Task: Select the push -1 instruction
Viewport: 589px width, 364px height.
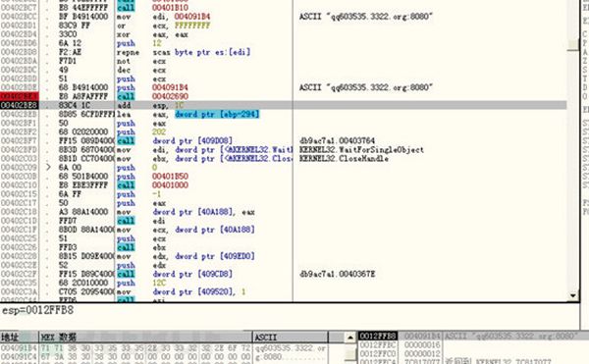Action: click(139, 194)
